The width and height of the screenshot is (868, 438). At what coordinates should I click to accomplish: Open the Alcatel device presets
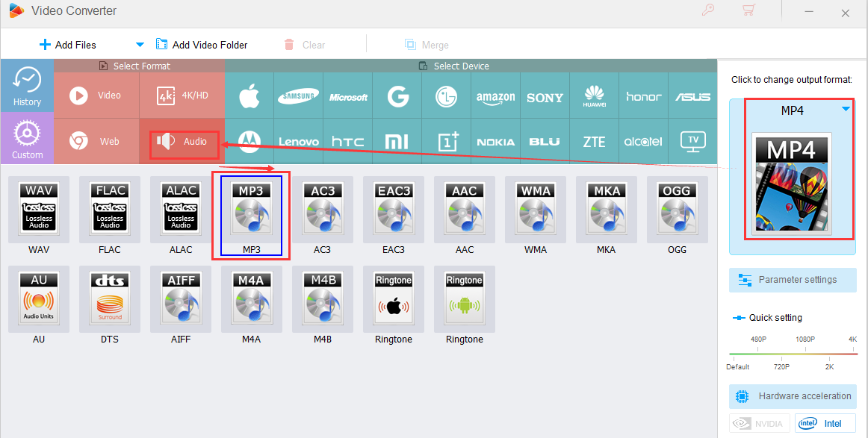[x=643, y=142]
